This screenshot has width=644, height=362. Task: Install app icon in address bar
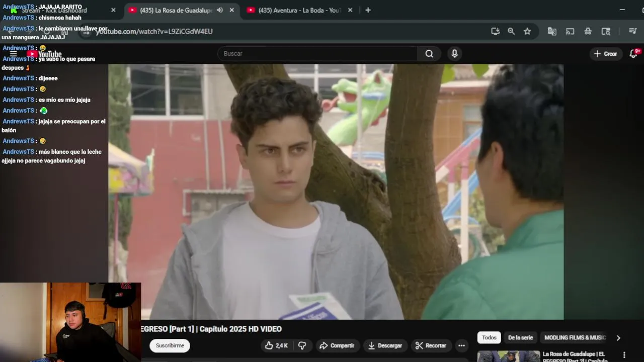(x=496, y=31)
